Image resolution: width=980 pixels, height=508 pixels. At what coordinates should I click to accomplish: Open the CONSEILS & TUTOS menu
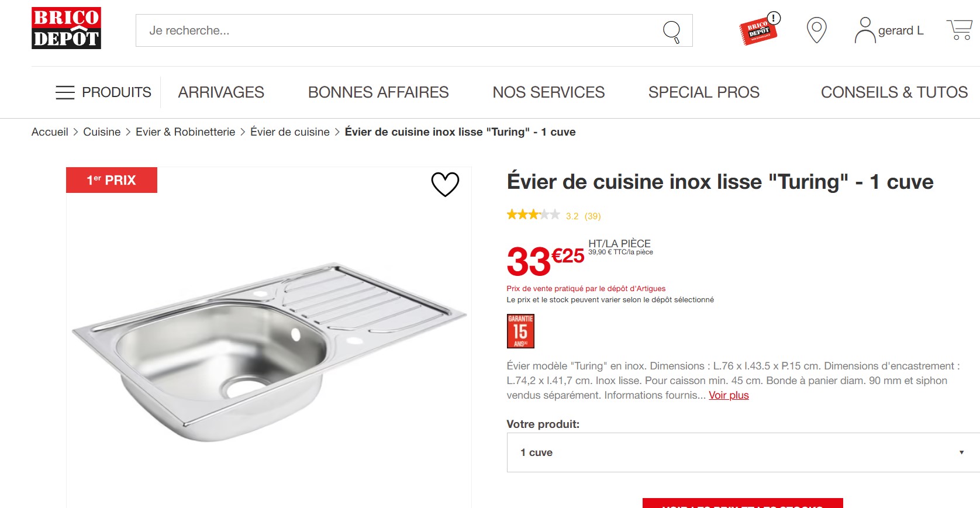pos(894,92)
